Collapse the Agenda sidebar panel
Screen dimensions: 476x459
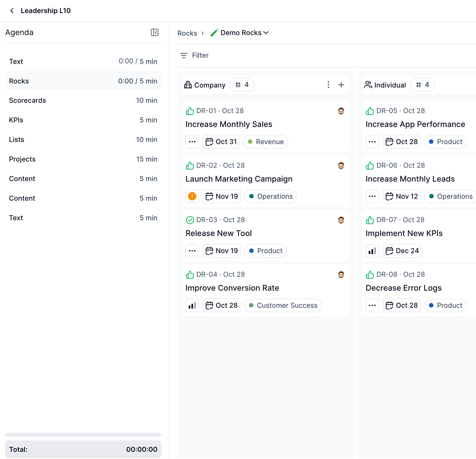pyautogui.click(x=154, y=33)
